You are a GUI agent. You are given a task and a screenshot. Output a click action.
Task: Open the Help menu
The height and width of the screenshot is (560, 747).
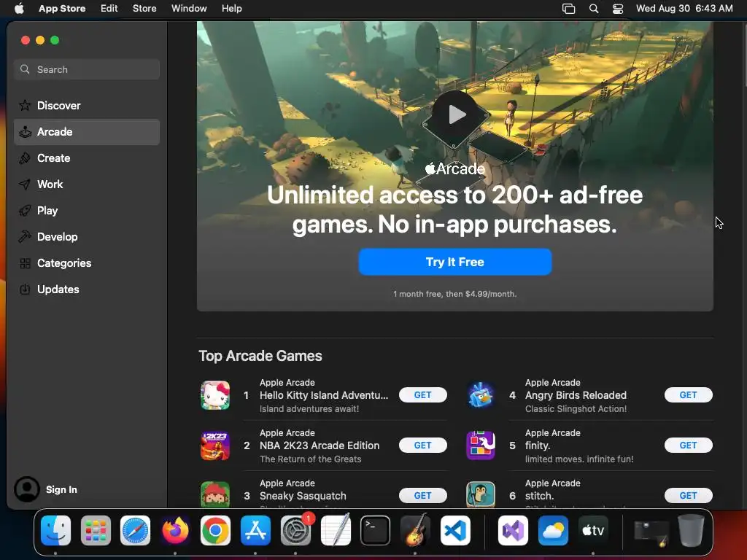pos(231,9)
